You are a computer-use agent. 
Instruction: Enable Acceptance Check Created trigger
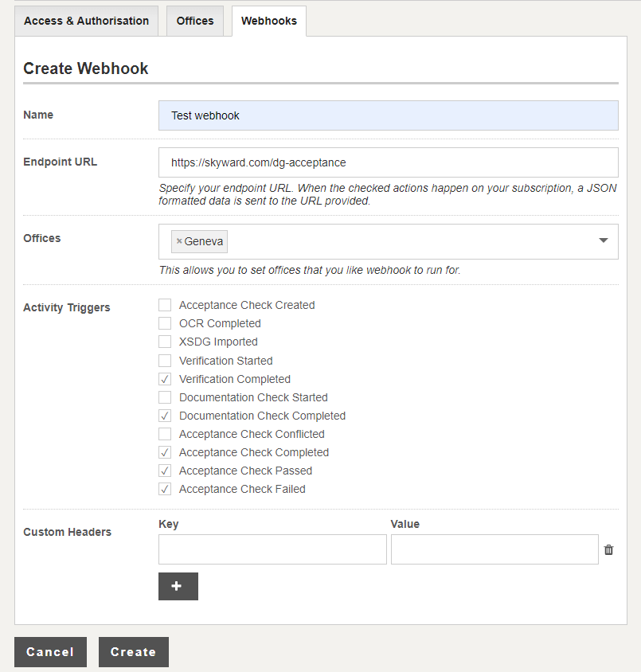point(165,305)
